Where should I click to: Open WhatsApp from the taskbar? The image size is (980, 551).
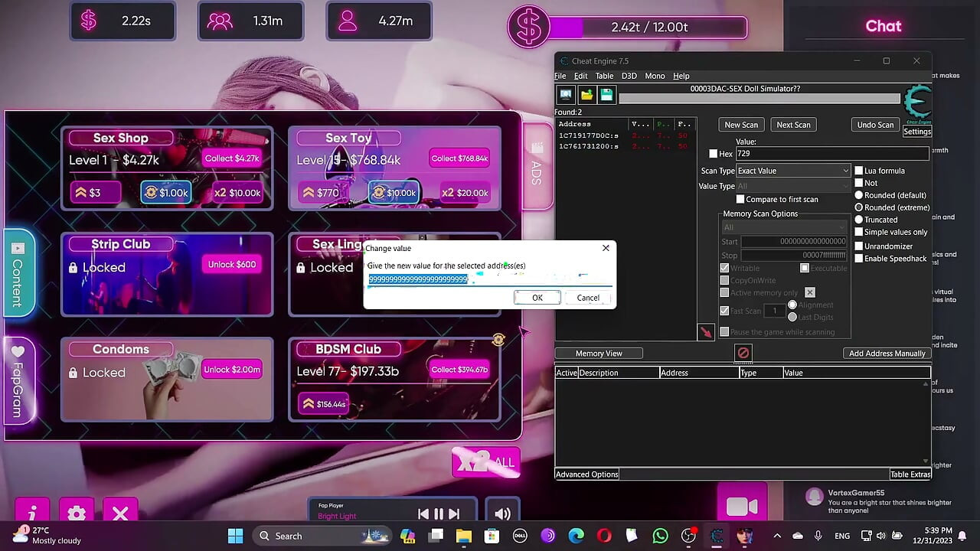660,536
